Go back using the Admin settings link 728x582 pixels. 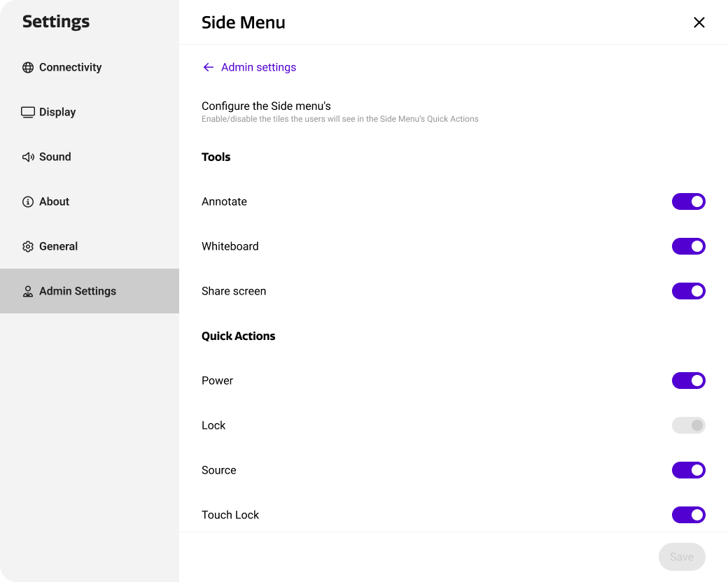point(258,67)
